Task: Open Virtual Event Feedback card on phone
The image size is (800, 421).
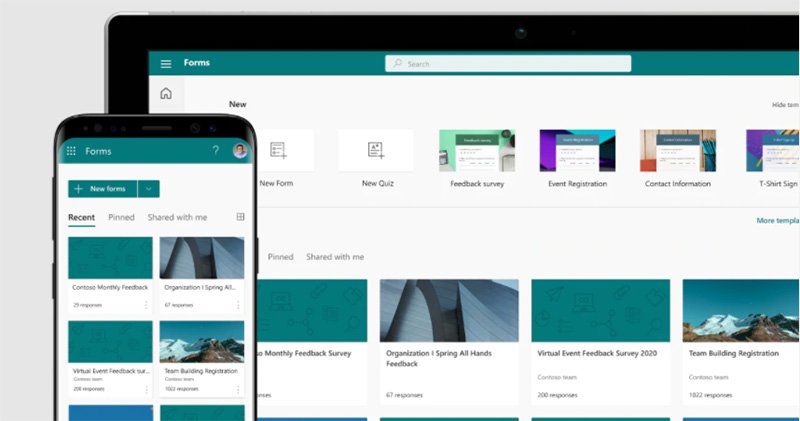Action: coord(110,359)
